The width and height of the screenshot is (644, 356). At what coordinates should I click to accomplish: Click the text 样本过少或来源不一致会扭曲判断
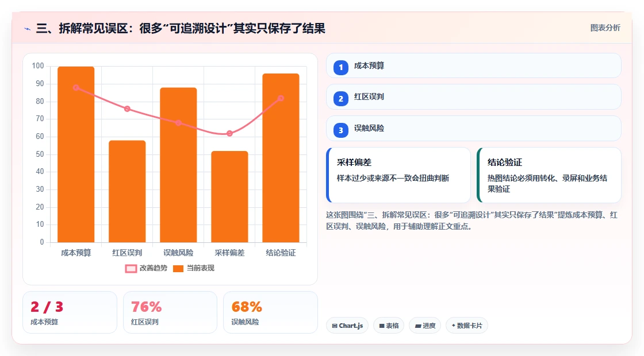click(393, 178)
